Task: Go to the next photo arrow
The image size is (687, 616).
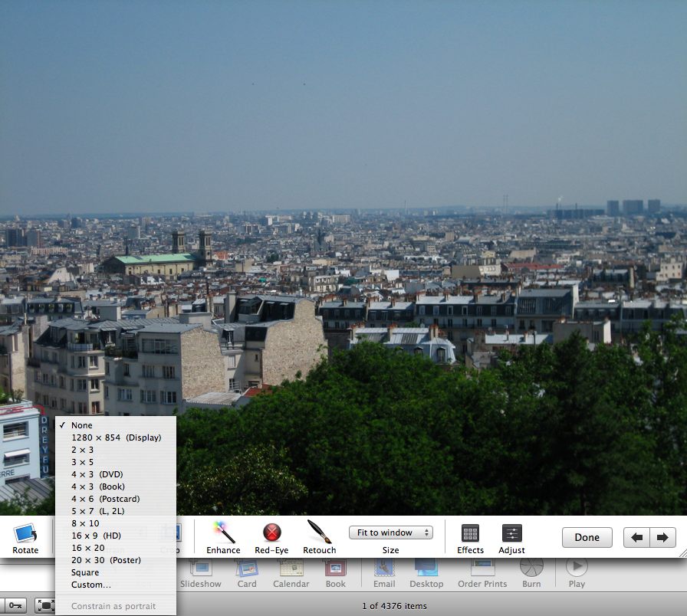Action: pyautogui.click(x=663, y=537)
